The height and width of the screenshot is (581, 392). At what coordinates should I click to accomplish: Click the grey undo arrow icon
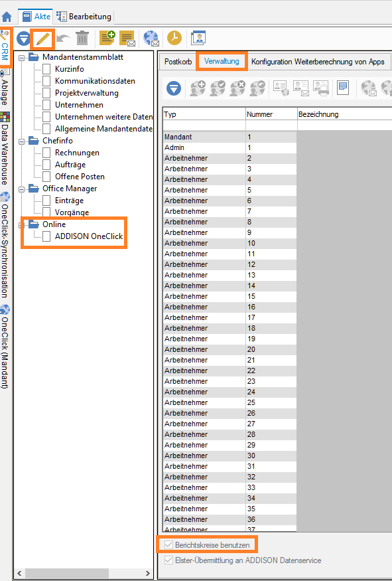pyautogui.click(x=63, y=38)
